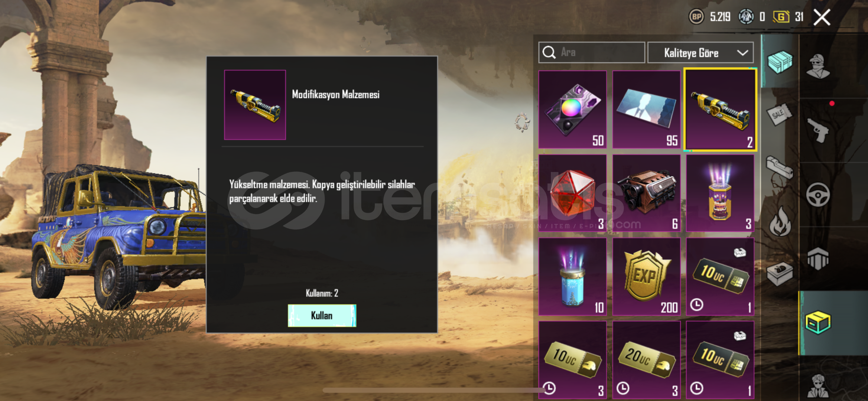Open the SALE tag sub-category
The width and height of the screenshot is (868, 401).
coord(779,114)
